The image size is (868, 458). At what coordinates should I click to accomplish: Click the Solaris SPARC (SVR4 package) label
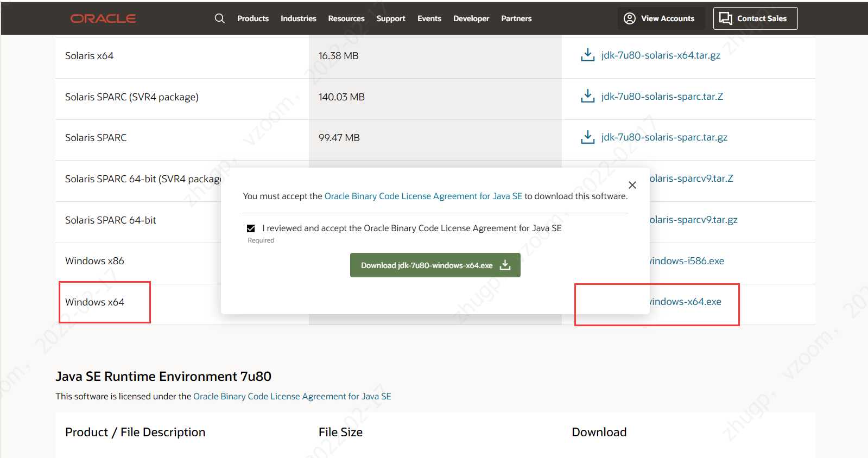pyautogui.click(x=132, y=97)
